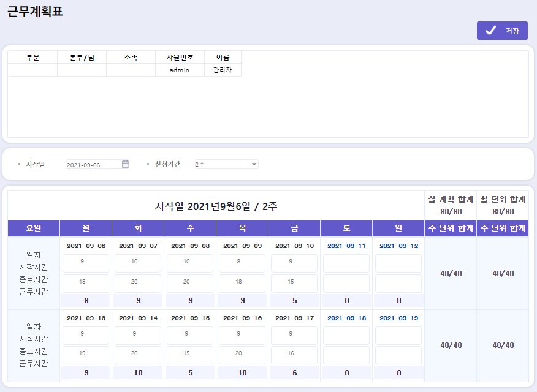Click the 수 weekday header
The width and height of the screenshot is (537, 392).
tap(190, 228)
